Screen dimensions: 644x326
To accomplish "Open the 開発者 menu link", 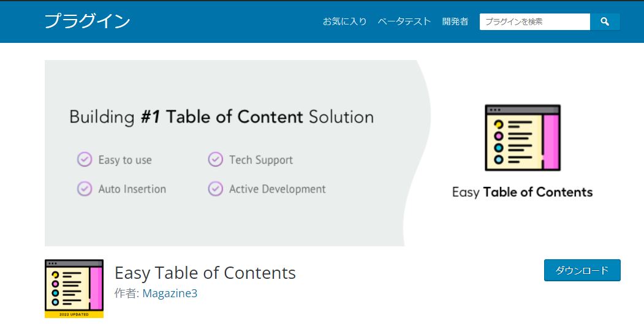I will (455, 22).
